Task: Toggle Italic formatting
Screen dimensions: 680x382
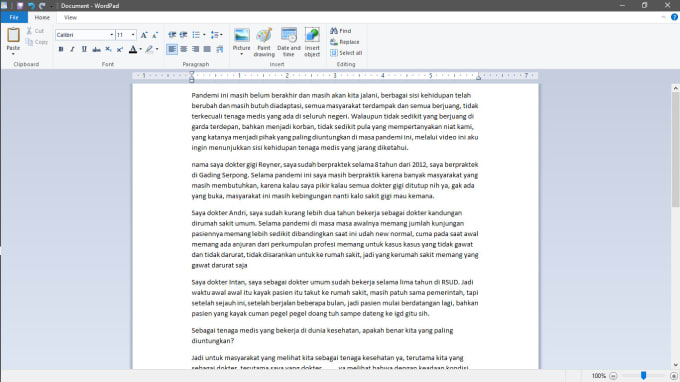Action: [x=72, y=49]
